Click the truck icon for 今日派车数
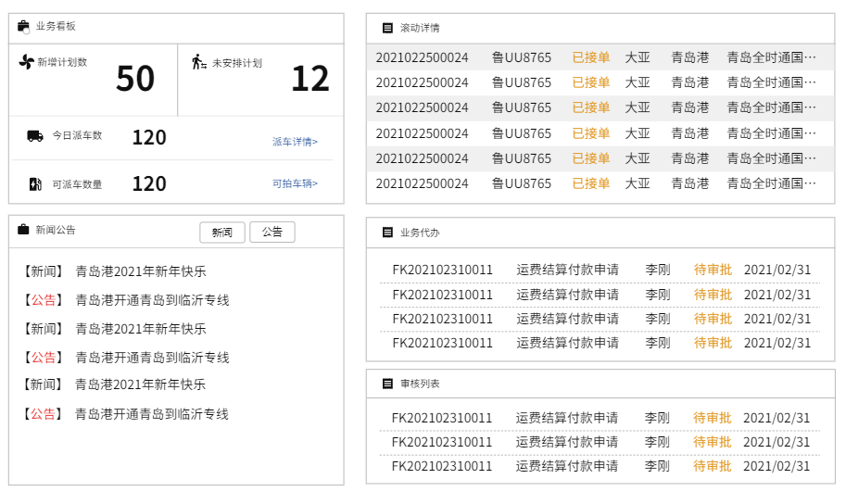Viewport: 846px width, 504px height. (35, 136)
